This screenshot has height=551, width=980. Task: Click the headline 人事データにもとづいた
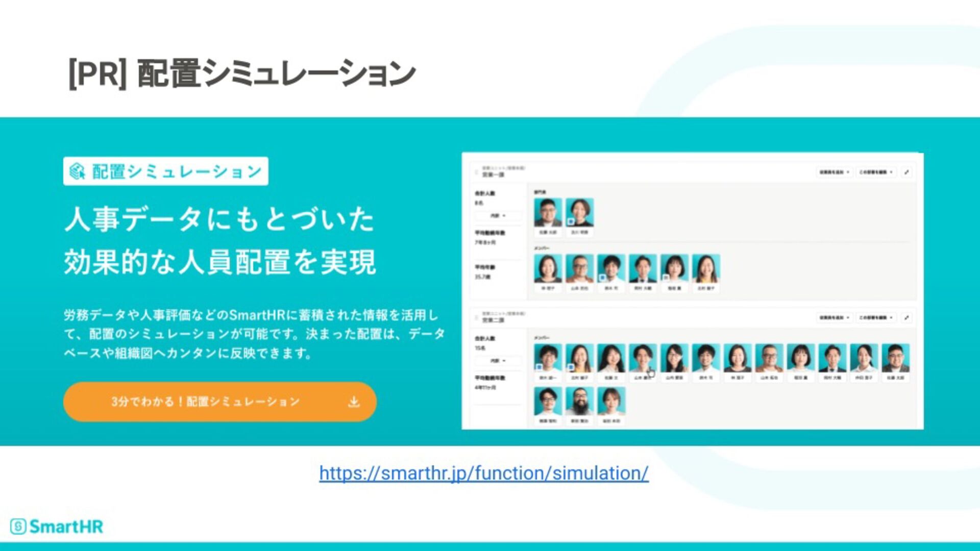click(x=219, y=219)
